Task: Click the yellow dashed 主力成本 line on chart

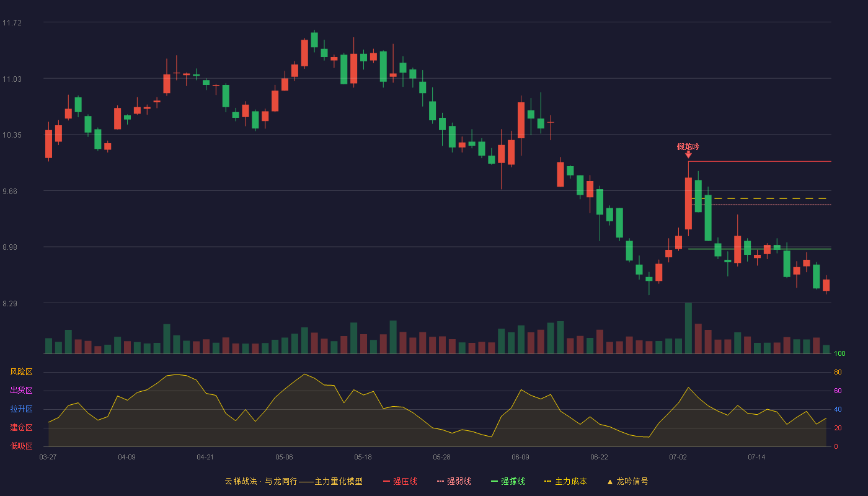Action: [761, 198]
